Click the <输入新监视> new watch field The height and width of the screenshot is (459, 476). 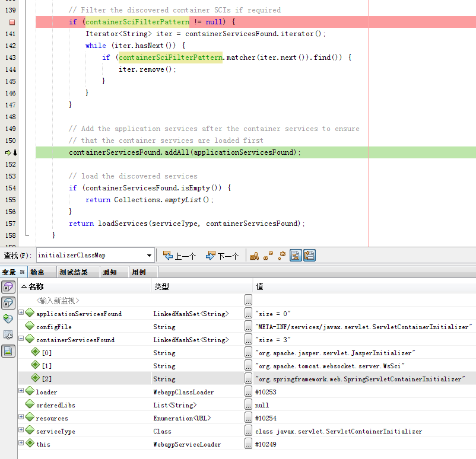[58, 301]
